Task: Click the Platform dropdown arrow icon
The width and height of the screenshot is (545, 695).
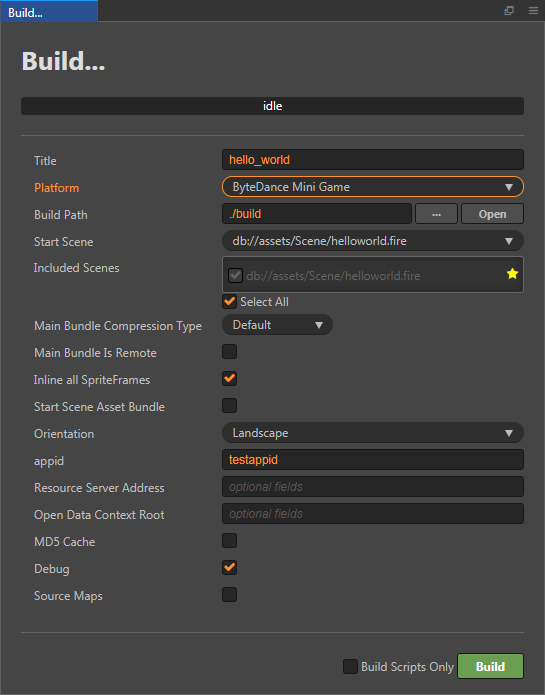Action: coord(509,187)
